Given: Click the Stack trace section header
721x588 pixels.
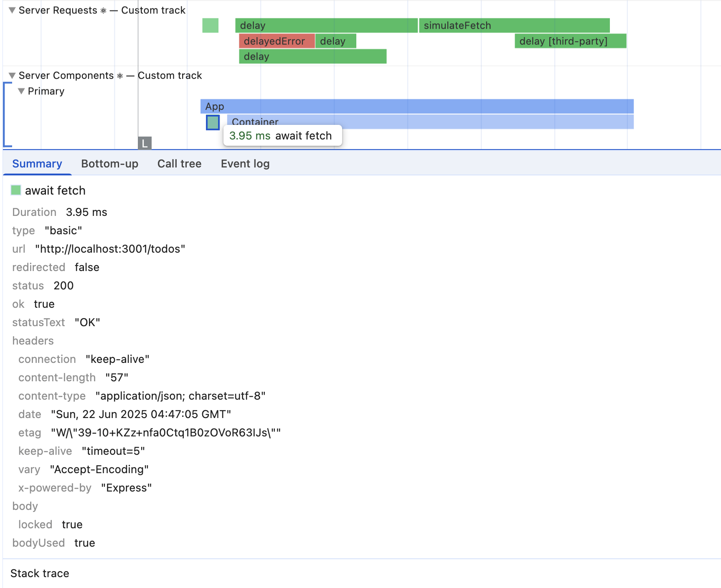Looking at the screenshot, I should [x=40, y=573].
